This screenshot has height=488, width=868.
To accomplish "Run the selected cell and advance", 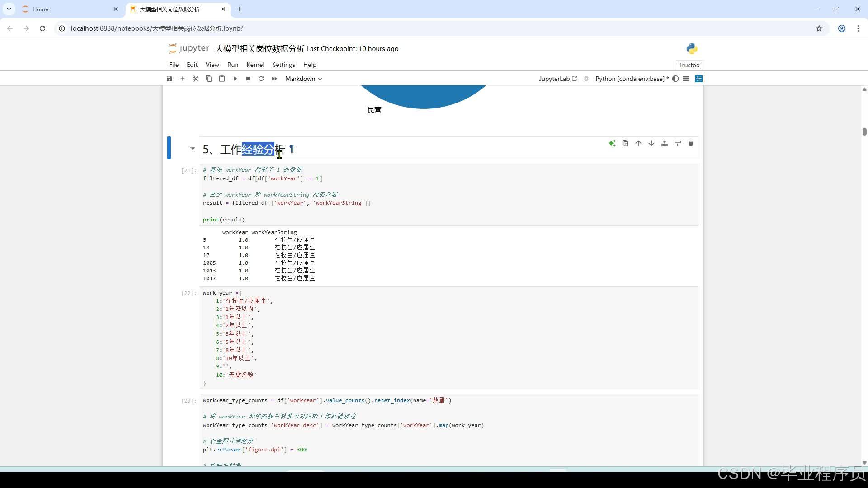I will coord(235,79).
